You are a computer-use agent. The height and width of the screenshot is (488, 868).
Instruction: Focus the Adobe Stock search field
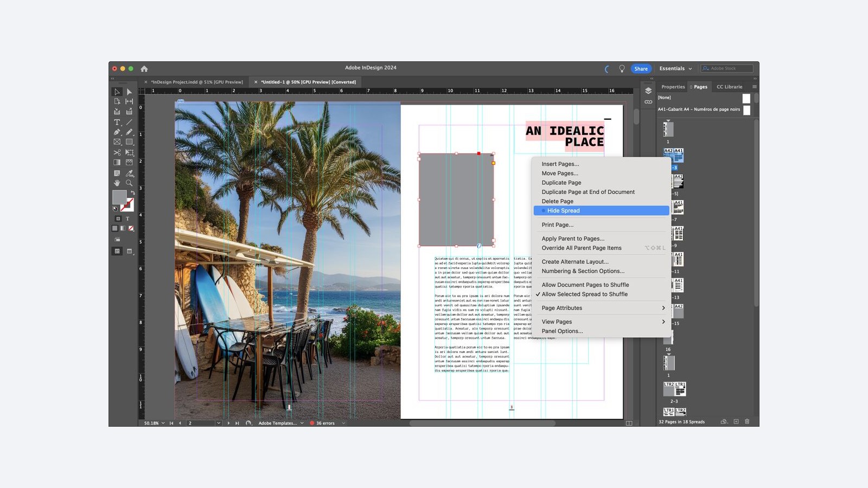[727, 69]
